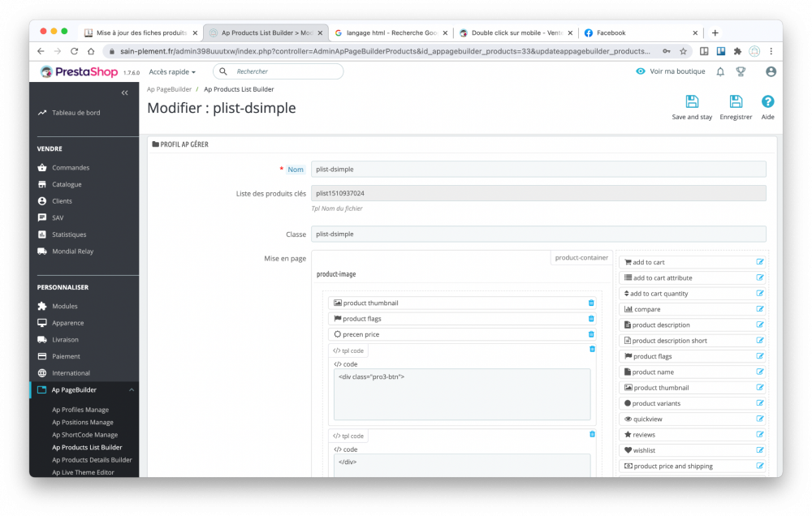The image size is (812, 516).
Task: Edit the product variants widget
Action: point(760,403)
